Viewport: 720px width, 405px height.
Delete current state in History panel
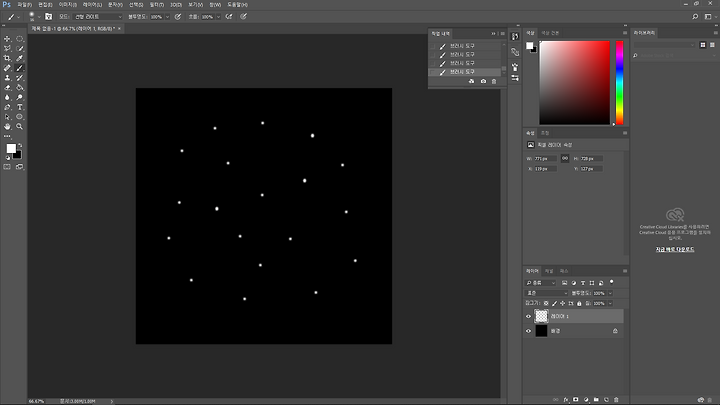click(x=494, y=81)
